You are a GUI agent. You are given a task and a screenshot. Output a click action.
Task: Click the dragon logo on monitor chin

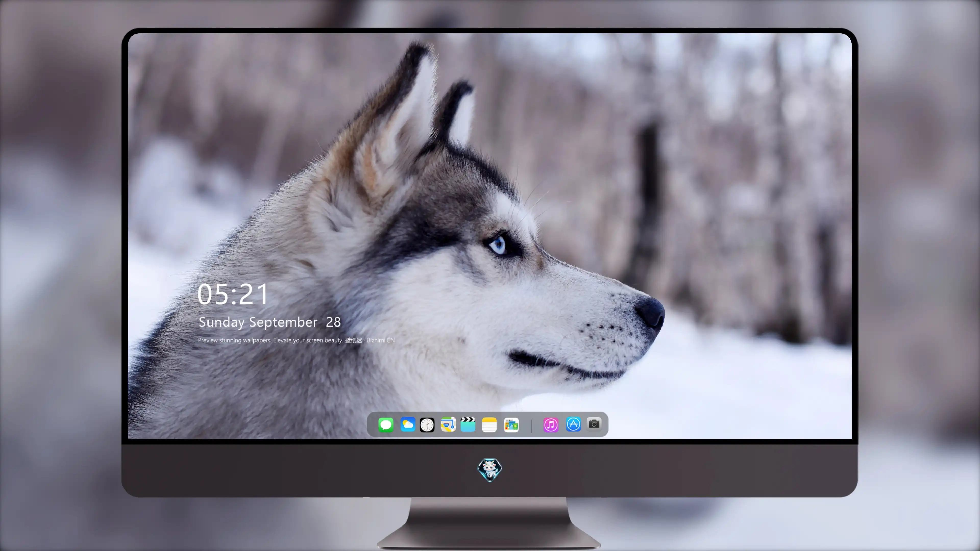click(x=490, y=470)
